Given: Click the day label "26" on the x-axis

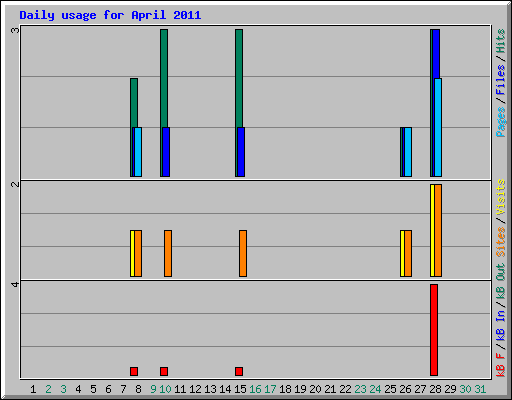Looking at the screenshot, I should pos(405,389).
